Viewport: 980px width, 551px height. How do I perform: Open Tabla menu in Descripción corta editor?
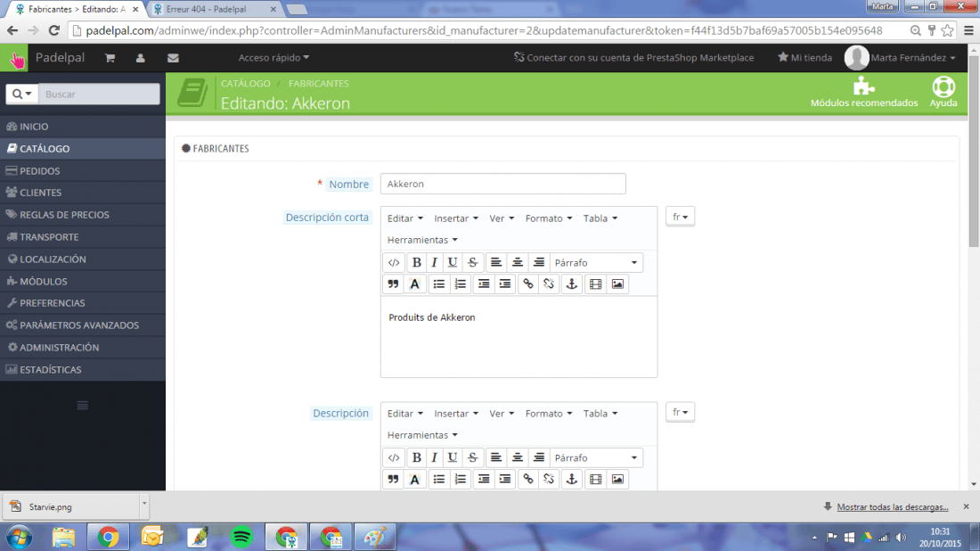point(600,218)
